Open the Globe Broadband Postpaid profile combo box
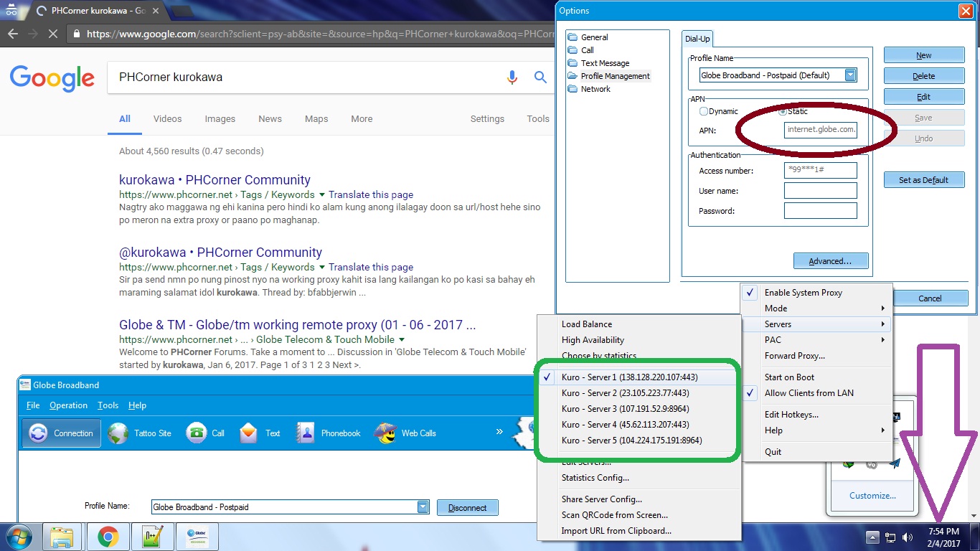This screenshot has width=980, height=551. [x=290, y=507]
